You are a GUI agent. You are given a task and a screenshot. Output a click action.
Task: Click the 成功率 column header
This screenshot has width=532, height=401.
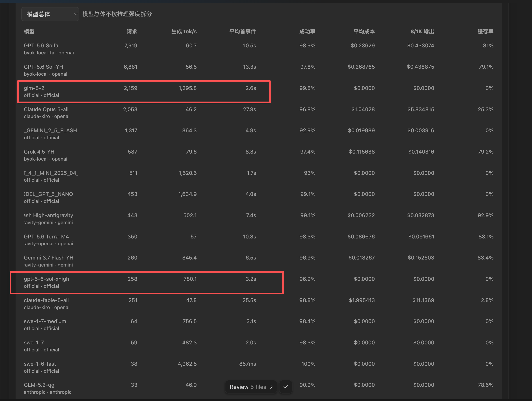pyautogui.click(x=307, y=32)
